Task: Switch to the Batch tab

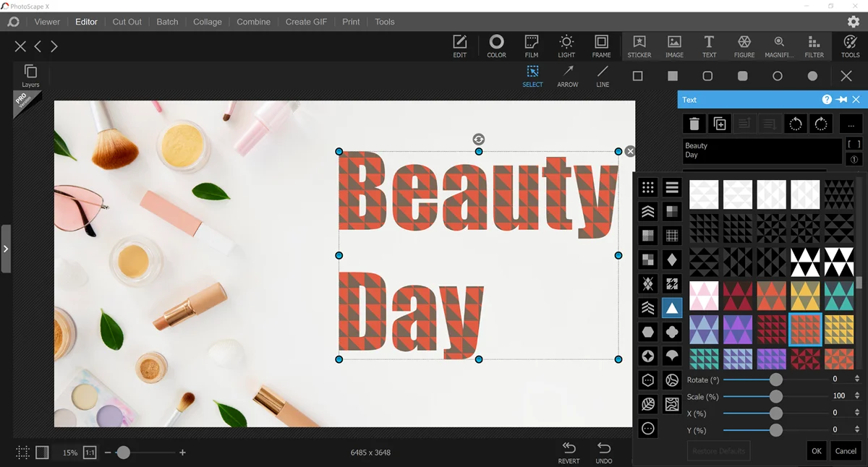Action: click(x=167, y=22)
